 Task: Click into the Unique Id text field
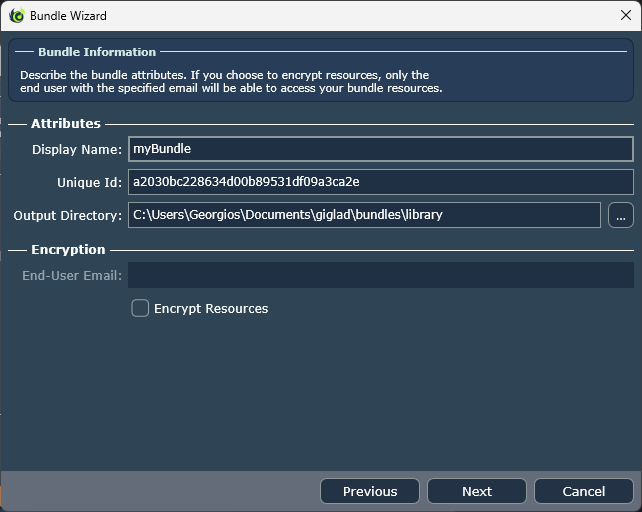(380, 182)
